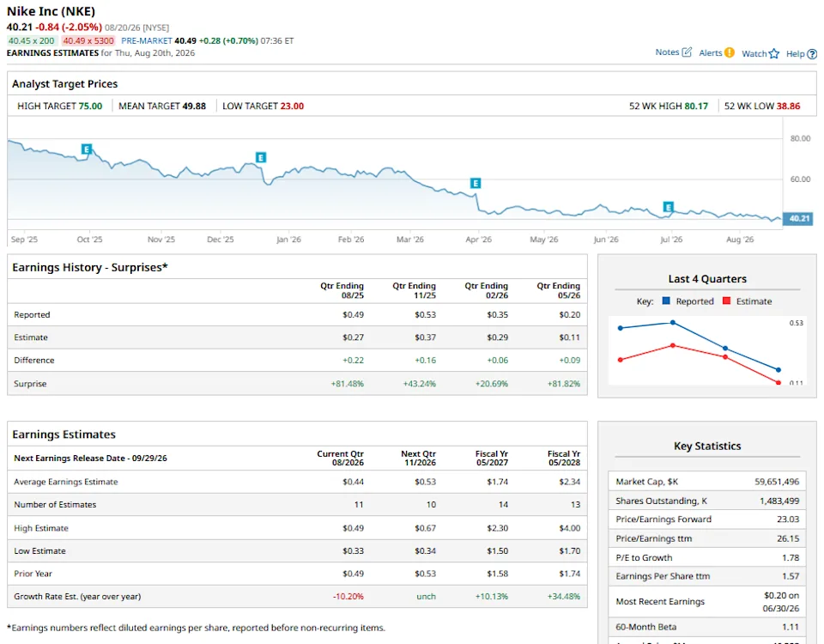Screen dimensions: 824x644
Task: Click the Earnings Estimates panel heading
Action: [x=64, y=434]
